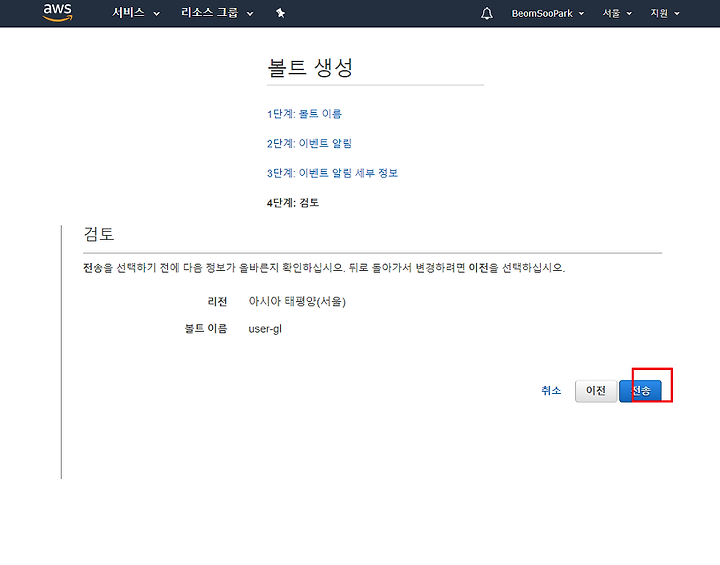Click the 취소 cancel link
This screenshot has height=565, width=720.
coord(551,390)
